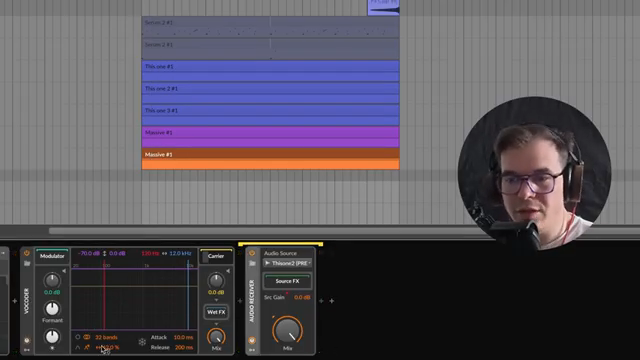Screen dimensions: 640x360
Task: Click the vertical range arrow icon
Action: pos(104,253)
